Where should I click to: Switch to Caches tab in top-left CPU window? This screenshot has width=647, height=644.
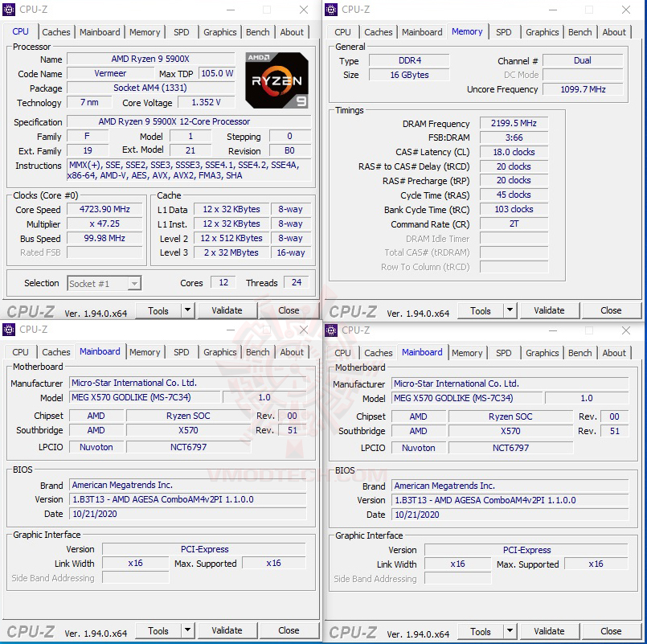(x=56, y=32)
